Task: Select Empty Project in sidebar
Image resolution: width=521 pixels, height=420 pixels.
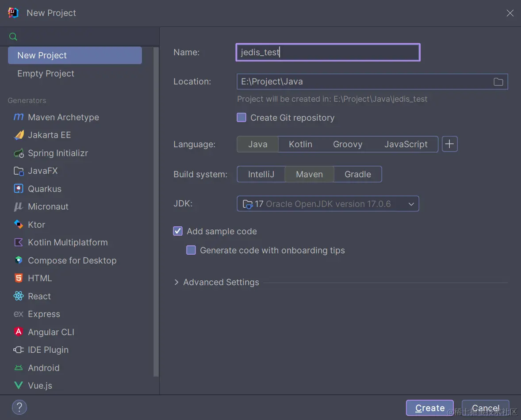Action: 46,73
